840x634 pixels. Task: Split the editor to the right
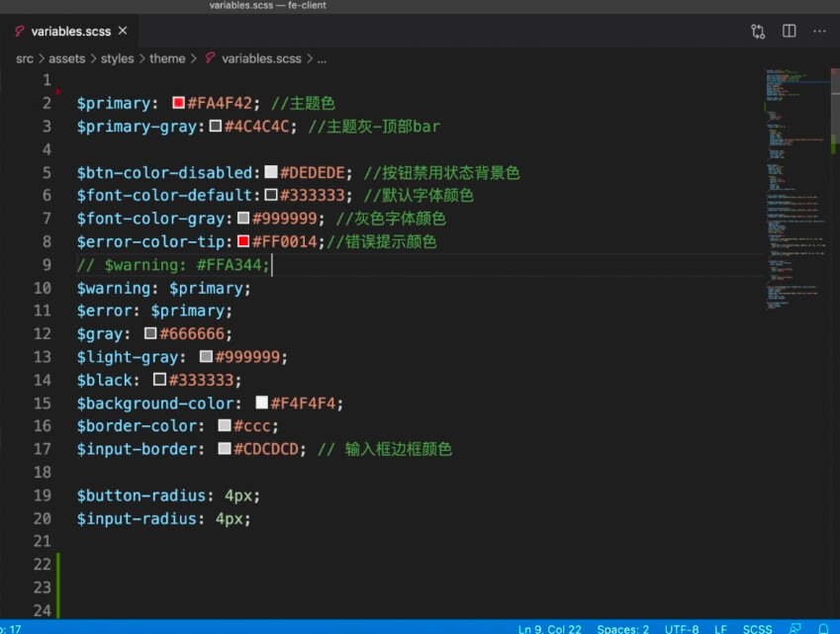[789, 31]
